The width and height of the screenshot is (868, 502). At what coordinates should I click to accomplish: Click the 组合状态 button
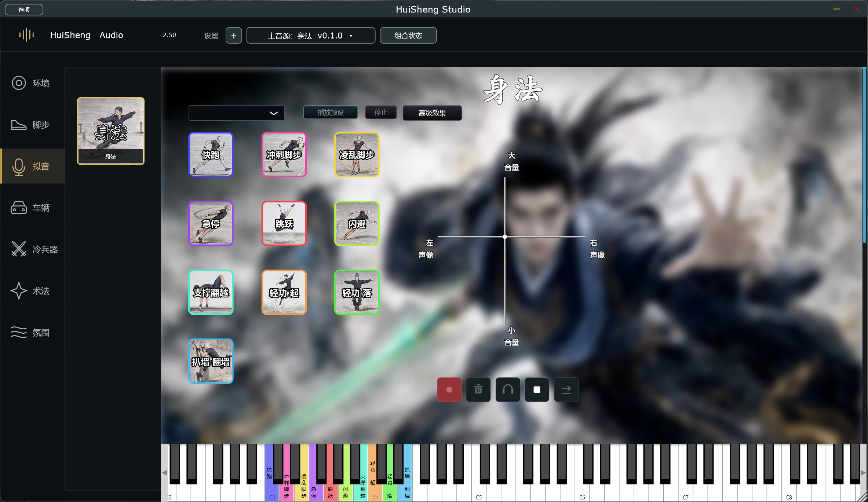pos(408,36)
